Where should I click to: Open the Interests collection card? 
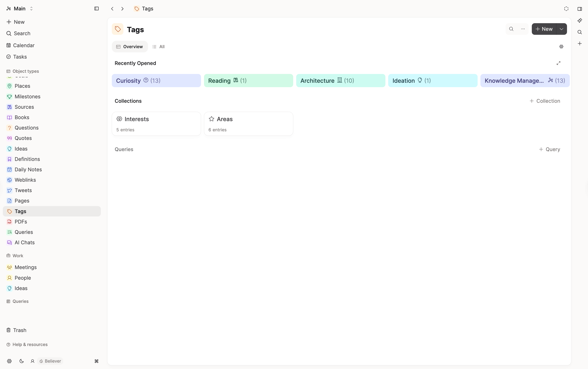156,124
